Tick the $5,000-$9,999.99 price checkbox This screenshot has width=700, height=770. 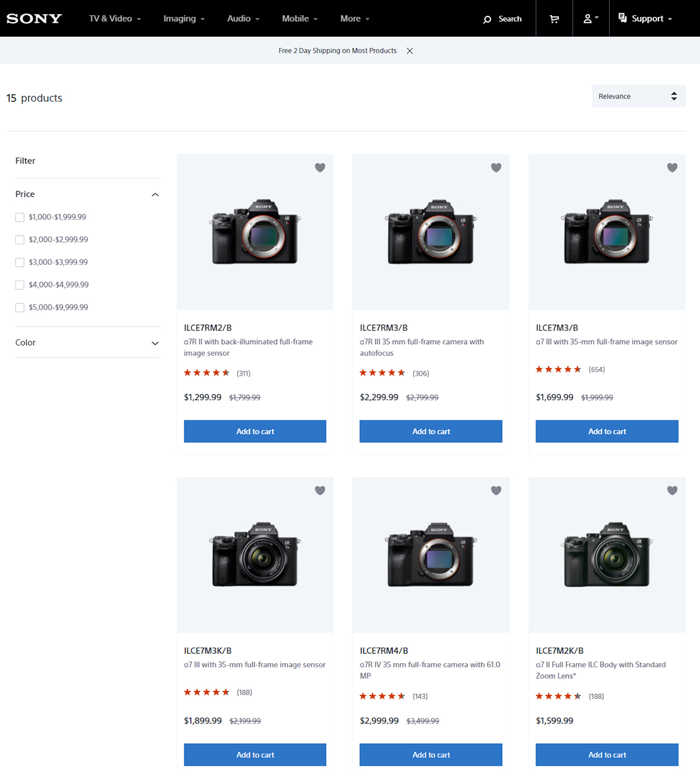pos(20,307)
